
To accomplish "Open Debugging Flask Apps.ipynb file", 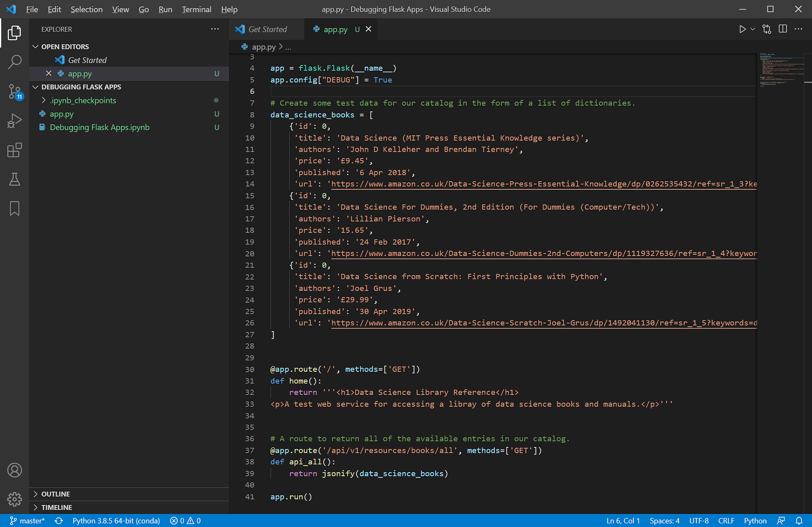I will 99,127.
